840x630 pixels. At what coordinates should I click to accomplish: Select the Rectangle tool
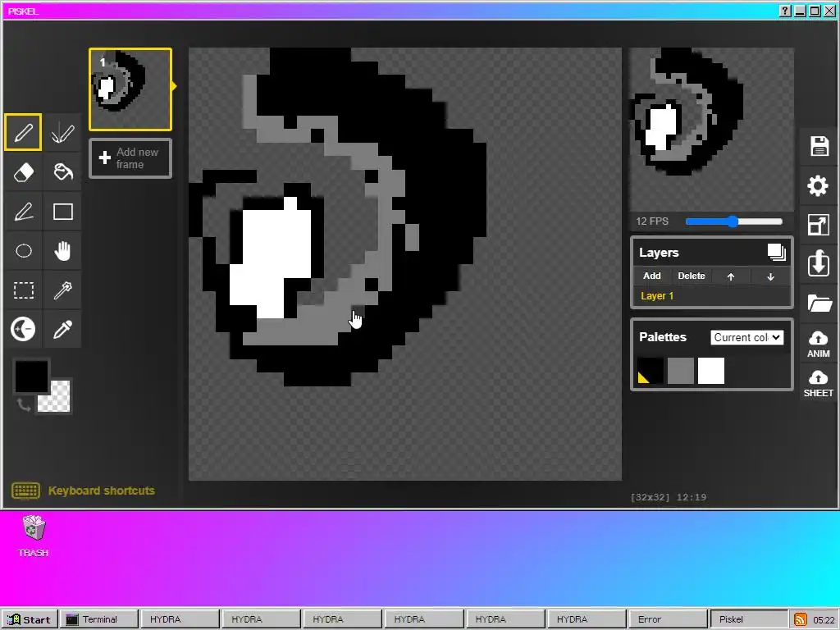[x=62, y=212]
